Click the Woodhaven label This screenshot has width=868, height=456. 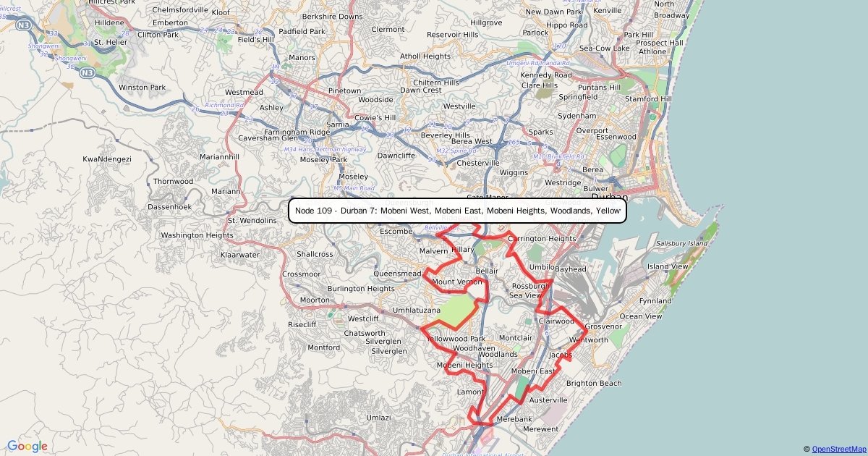(x=475, y=348)
